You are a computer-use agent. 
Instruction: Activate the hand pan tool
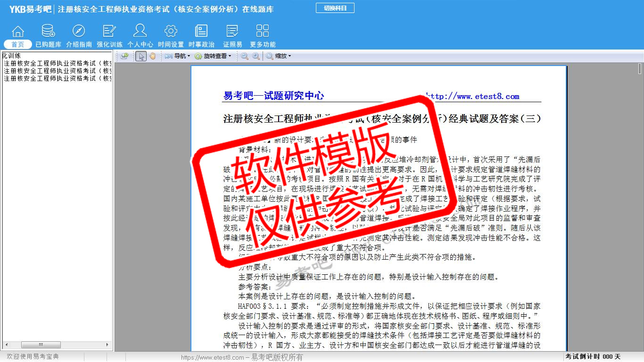click(152, 56)
